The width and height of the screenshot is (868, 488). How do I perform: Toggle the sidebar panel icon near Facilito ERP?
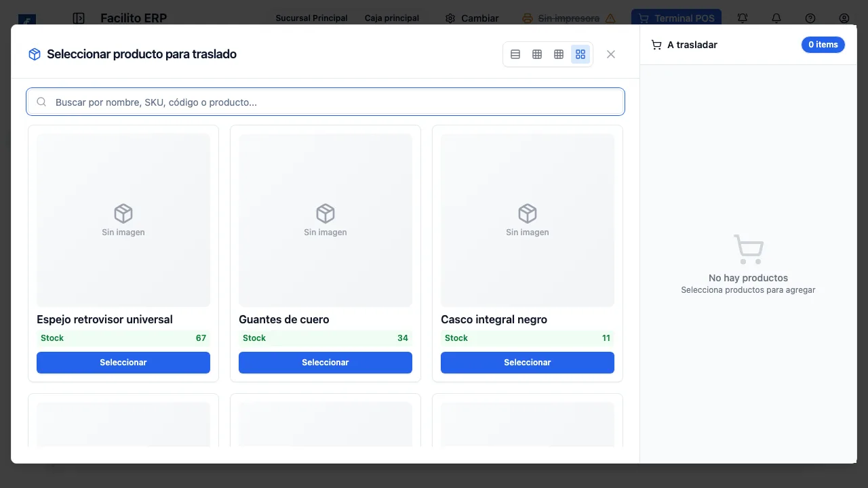[x=79, y=18]
